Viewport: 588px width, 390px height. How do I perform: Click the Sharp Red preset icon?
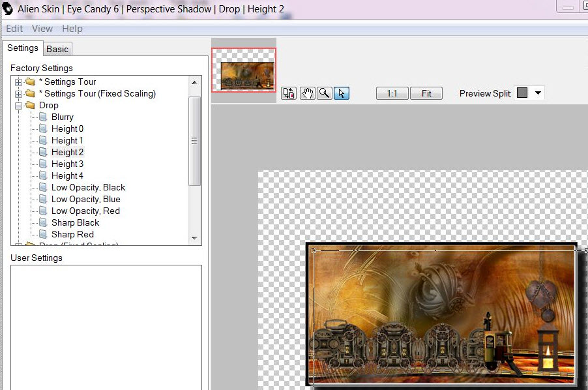(x=43, y=234)
